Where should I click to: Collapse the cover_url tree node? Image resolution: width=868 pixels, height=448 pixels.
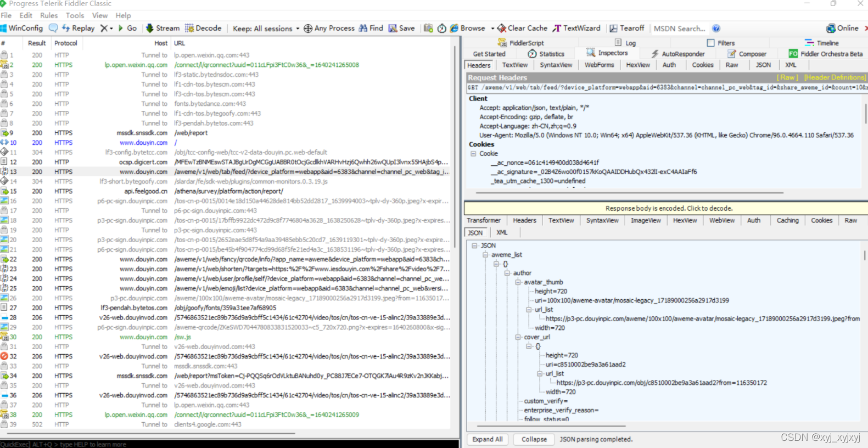[518, 337]
